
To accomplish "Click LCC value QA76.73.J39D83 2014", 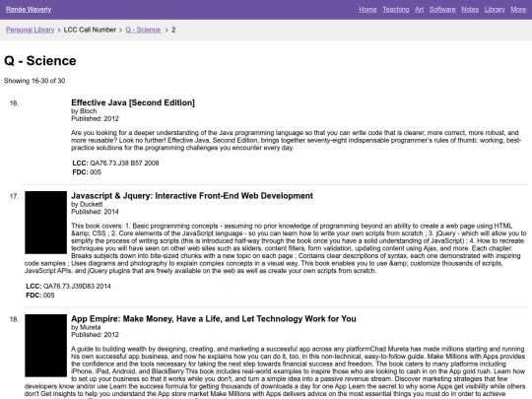I will click(x=77, y=287).
